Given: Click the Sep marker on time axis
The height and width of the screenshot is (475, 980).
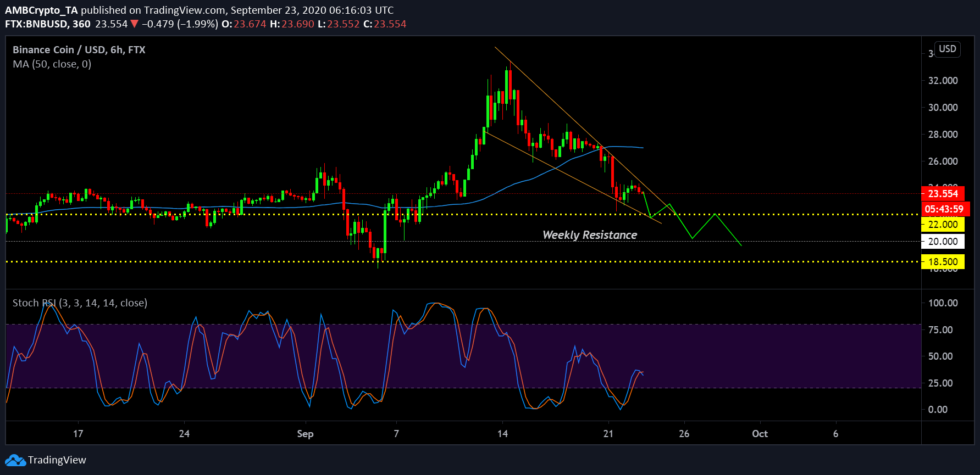Looking at the screenshot, I should click(x=305, y=434).
